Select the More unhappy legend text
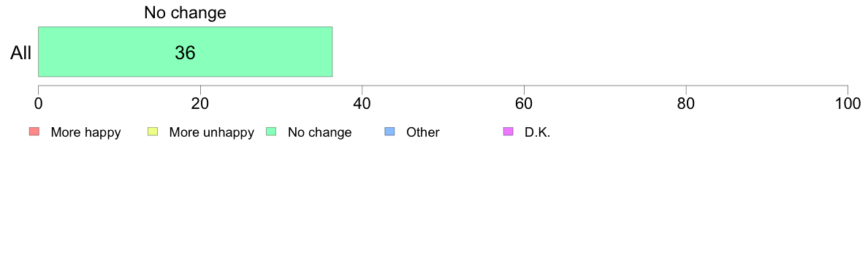The height and width of the screenshot is (269, 868). [211, 132]
